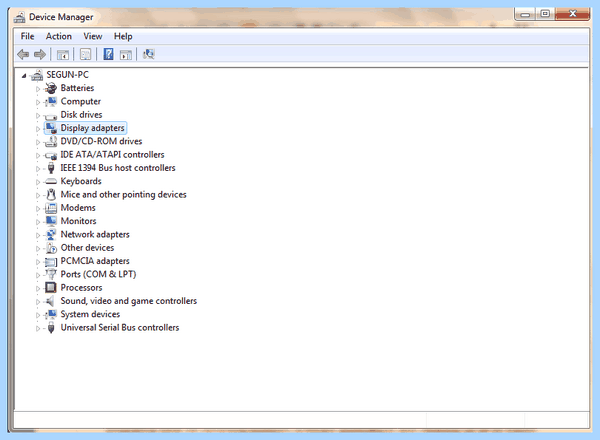
Task: Open the Help menu
Action: pos(123,36)
